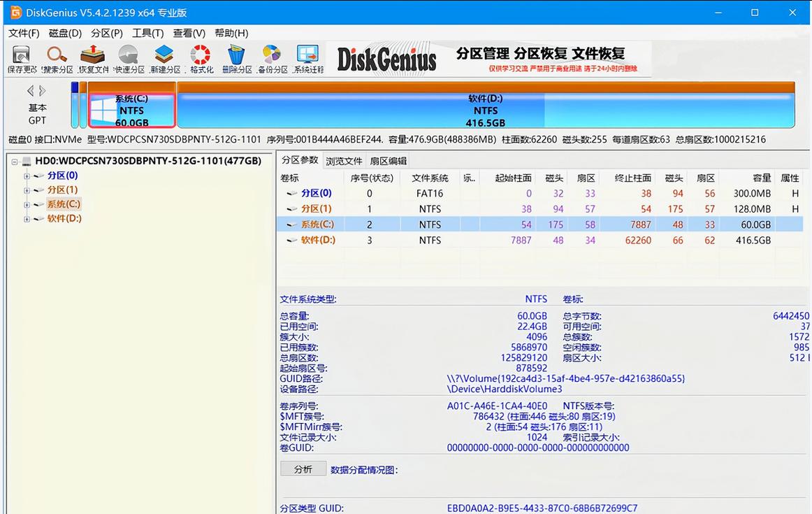812x514 pixels.
Task: Click the 格式化 format icon
Action: click(x=201, y=59)
